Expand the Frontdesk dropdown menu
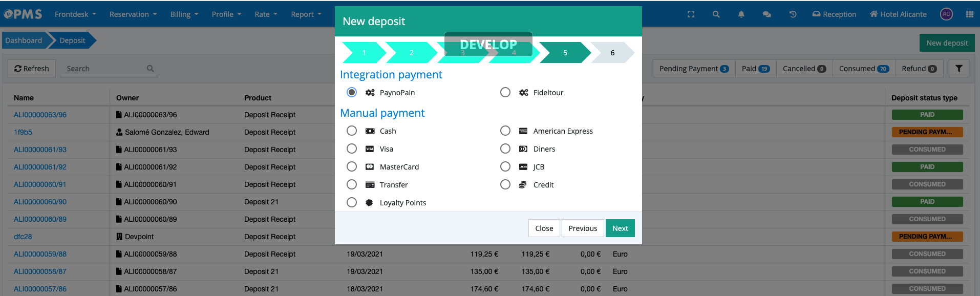 point(75,14)
